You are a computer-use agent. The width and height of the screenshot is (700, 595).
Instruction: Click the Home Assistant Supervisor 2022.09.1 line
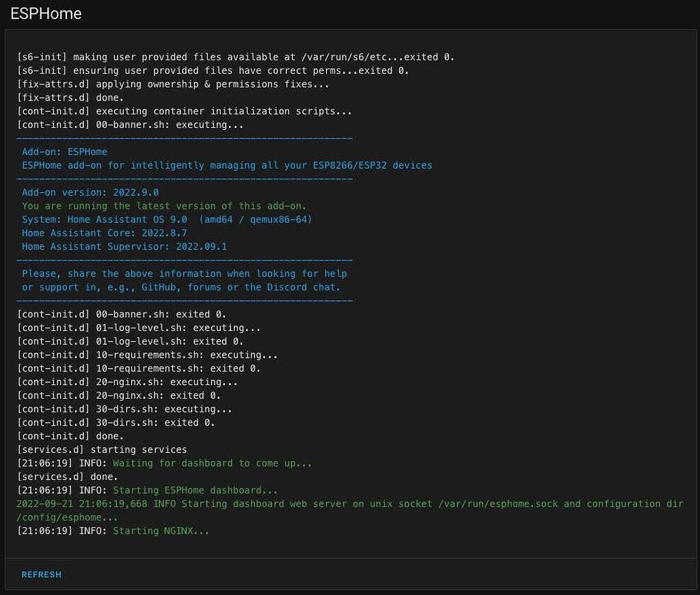tap(122, 246)
